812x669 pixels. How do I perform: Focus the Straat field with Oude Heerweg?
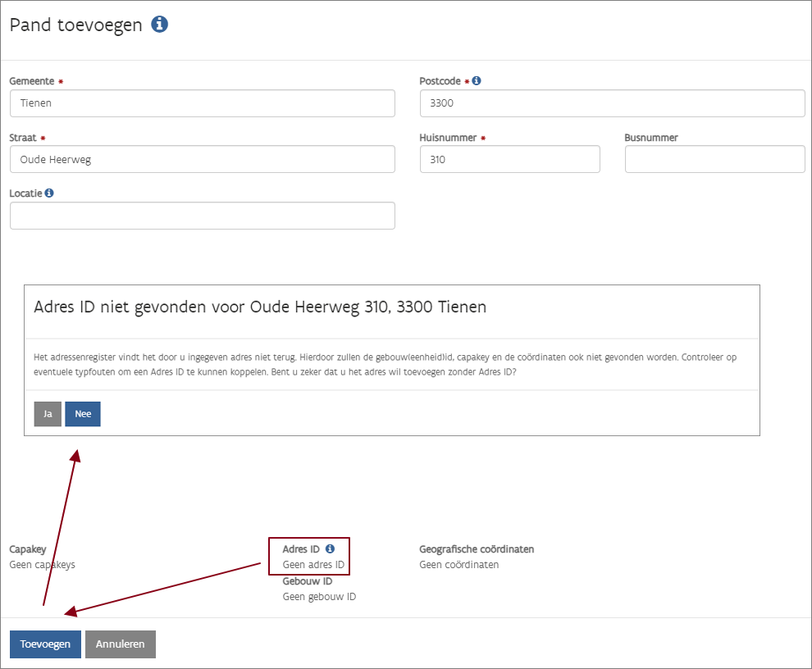click(x=202, y=160)
